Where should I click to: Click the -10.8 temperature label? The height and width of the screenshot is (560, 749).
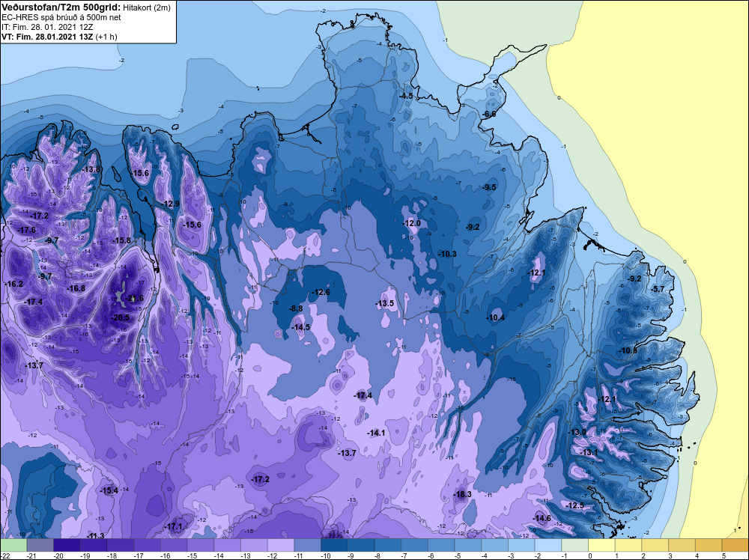tap(628, 351)
